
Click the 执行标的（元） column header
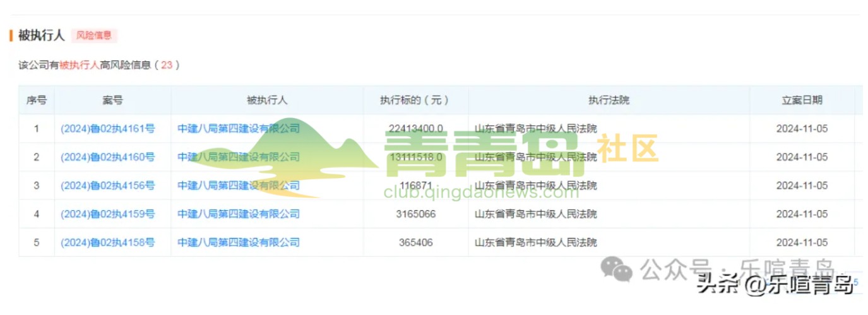tap(415, 100)
